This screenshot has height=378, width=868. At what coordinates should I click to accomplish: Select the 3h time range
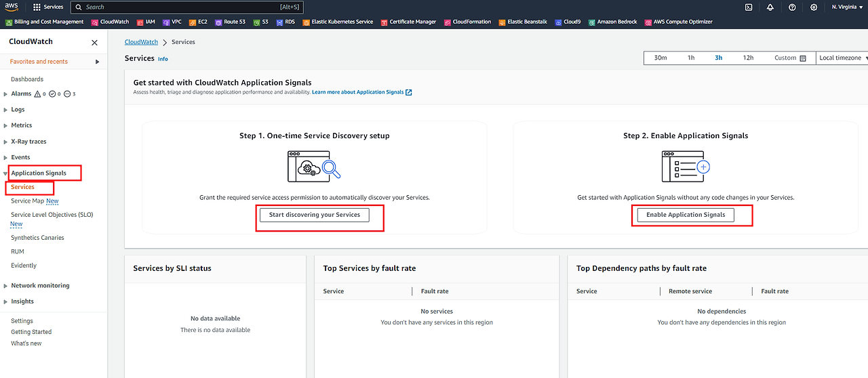coord(719,58)
